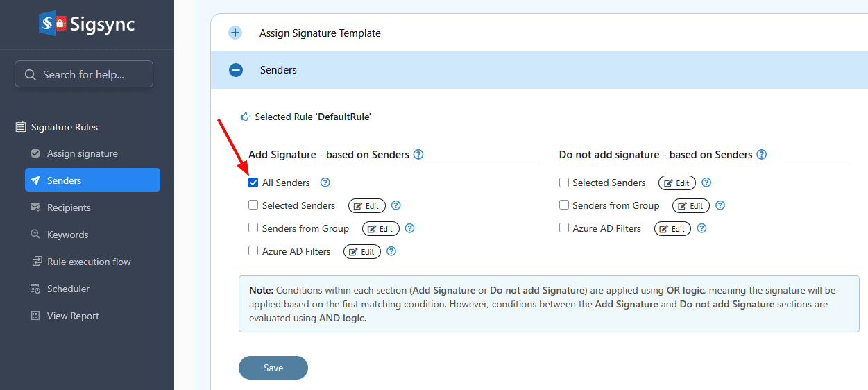Click the Search for help field

[x=84, y=74]
